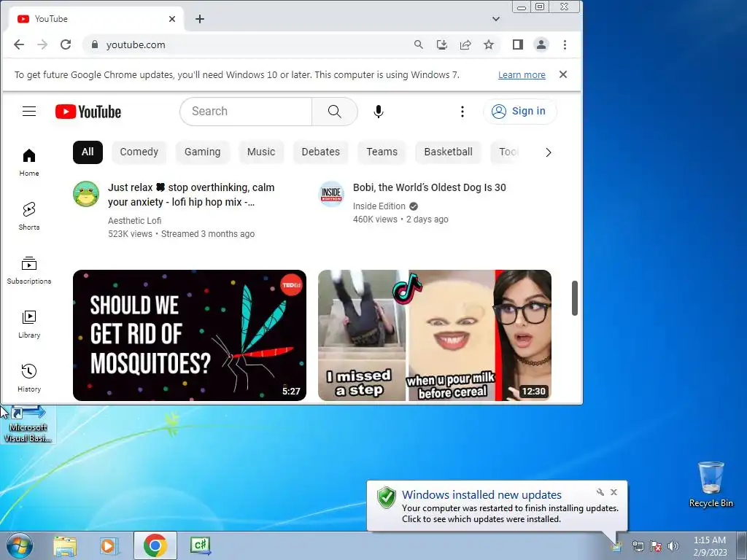Select the Microsoft Visual Basic desktop shortcut
747x560 pixels.
[28, 425]
